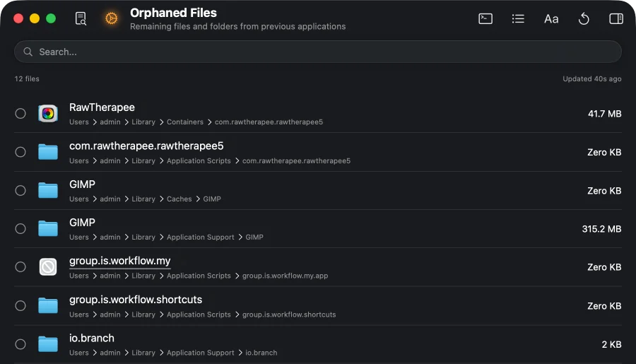636x364 pixels.
Task: Click the 315.2 MB size value
Action: point(601,229)
